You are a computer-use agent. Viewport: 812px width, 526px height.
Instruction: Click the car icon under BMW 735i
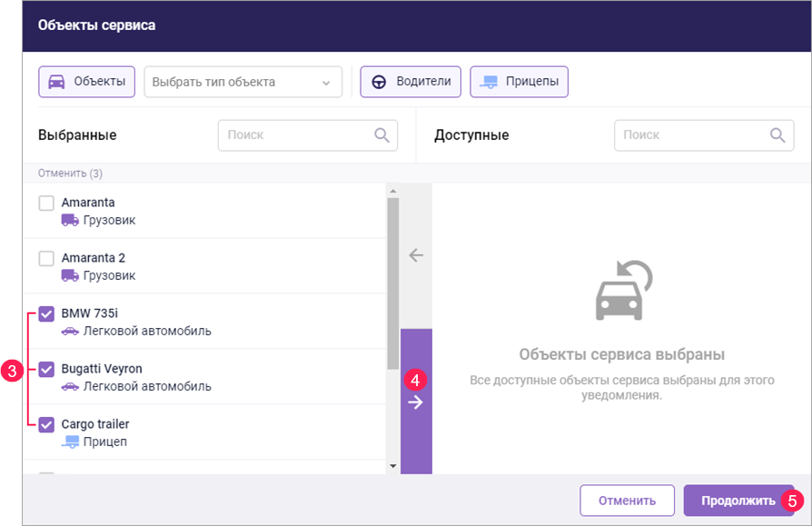point(70,331)
